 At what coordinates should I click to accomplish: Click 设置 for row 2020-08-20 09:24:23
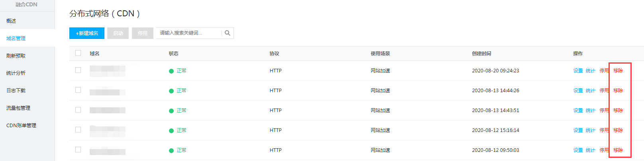(578, 71)
